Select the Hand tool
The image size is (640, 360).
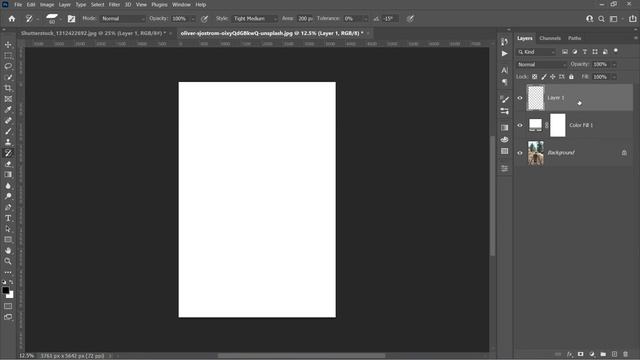8,251
